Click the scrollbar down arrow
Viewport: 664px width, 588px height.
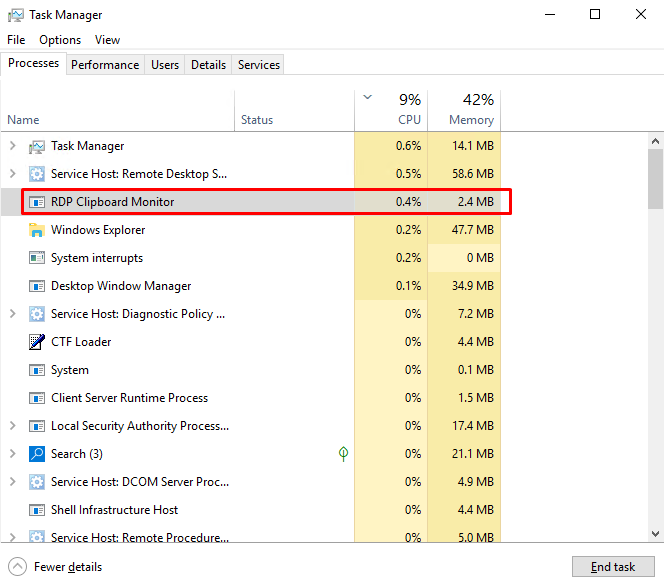point(655,534)
